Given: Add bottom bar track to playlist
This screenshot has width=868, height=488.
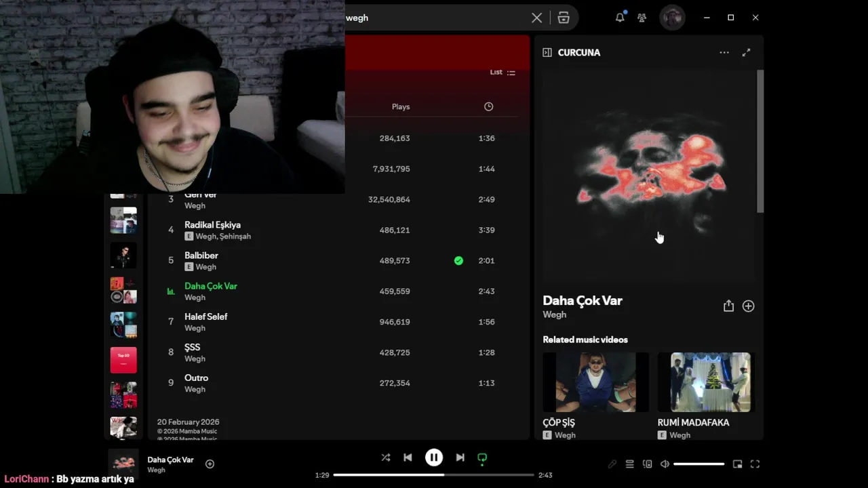Looking at the screenshot, I should (210, 464).
